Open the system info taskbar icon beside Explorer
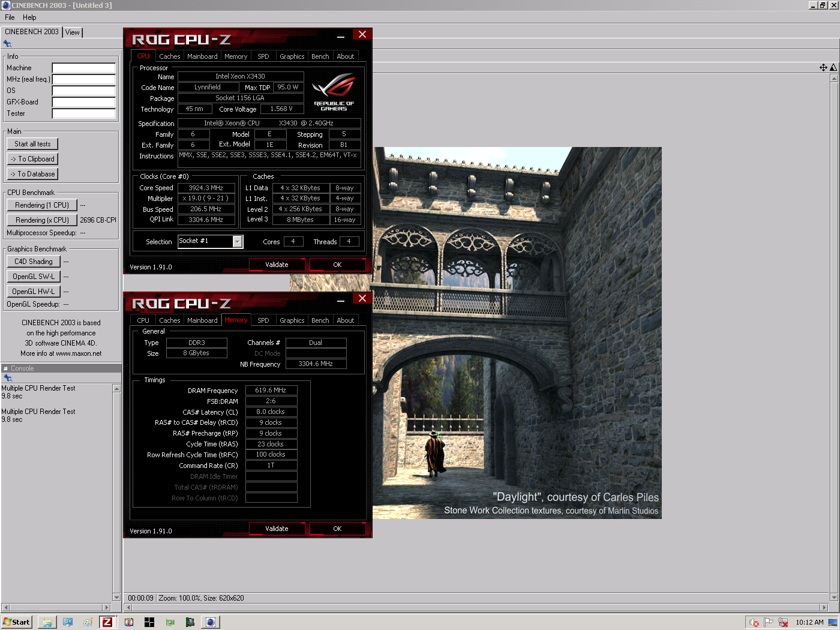Image resolution: width=840 pixels, height=630 pixels. [x=68, y=622]
